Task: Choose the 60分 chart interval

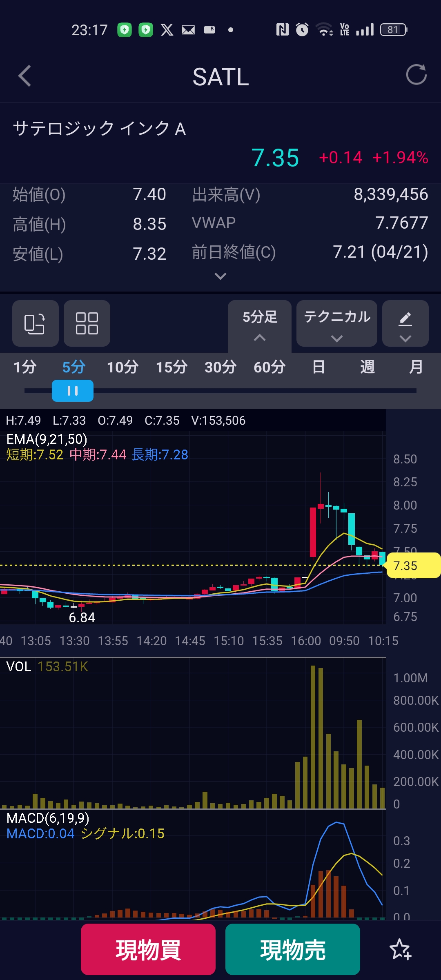Action: (x=269, y=367)
